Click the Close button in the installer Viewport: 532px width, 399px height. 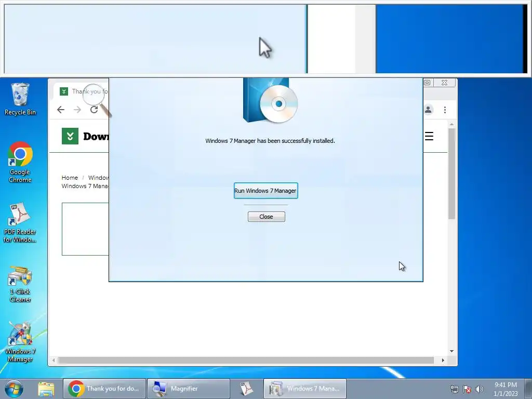coord(267,217)
